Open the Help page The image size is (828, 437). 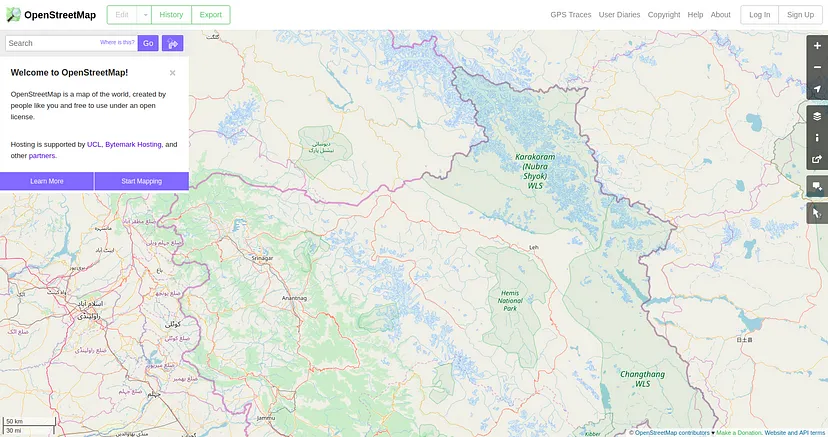coord(695,15)
